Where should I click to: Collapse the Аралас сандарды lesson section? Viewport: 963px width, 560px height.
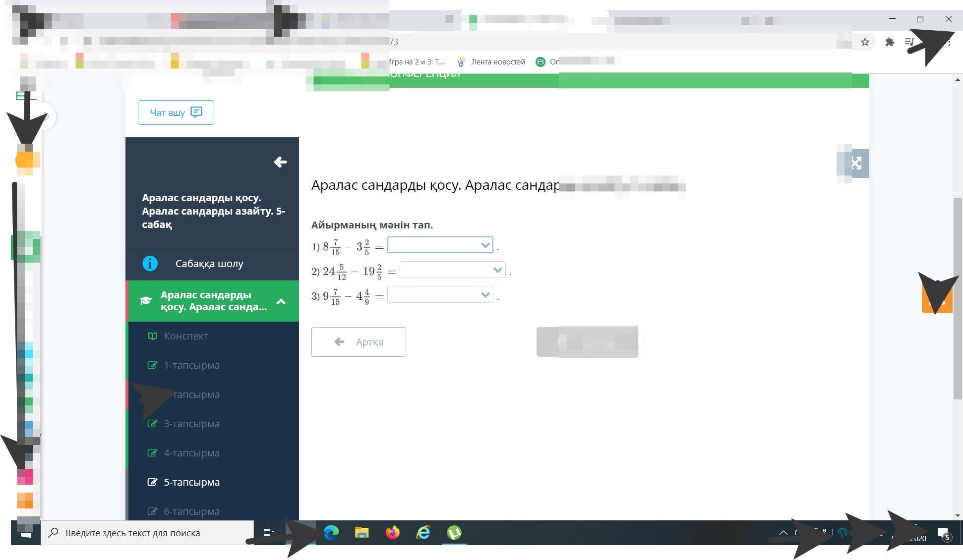(x=281, y=301)
